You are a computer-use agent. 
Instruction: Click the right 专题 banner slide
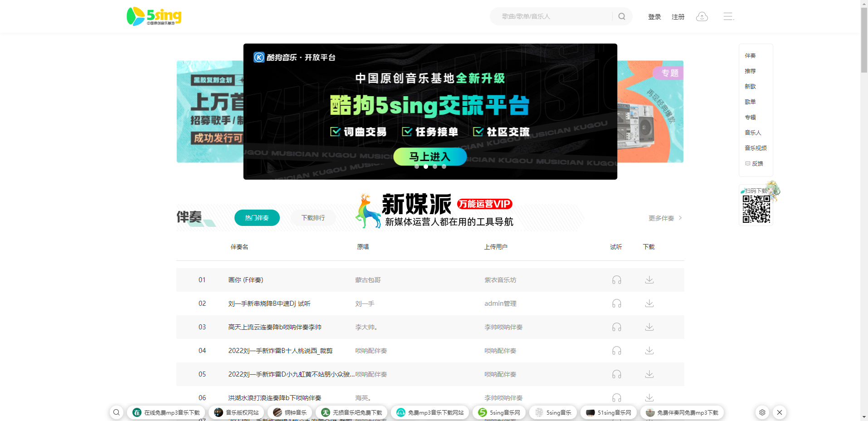click(x=650, y=112)
